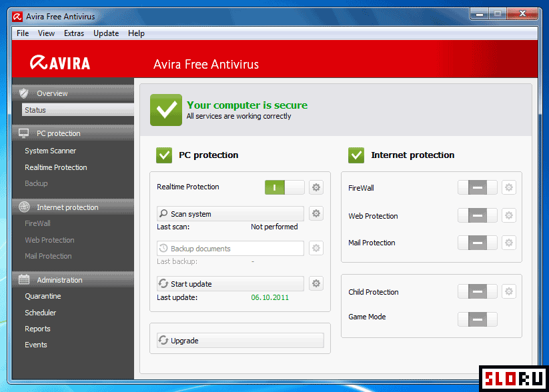Open the File menu

(x=23, y=33)
